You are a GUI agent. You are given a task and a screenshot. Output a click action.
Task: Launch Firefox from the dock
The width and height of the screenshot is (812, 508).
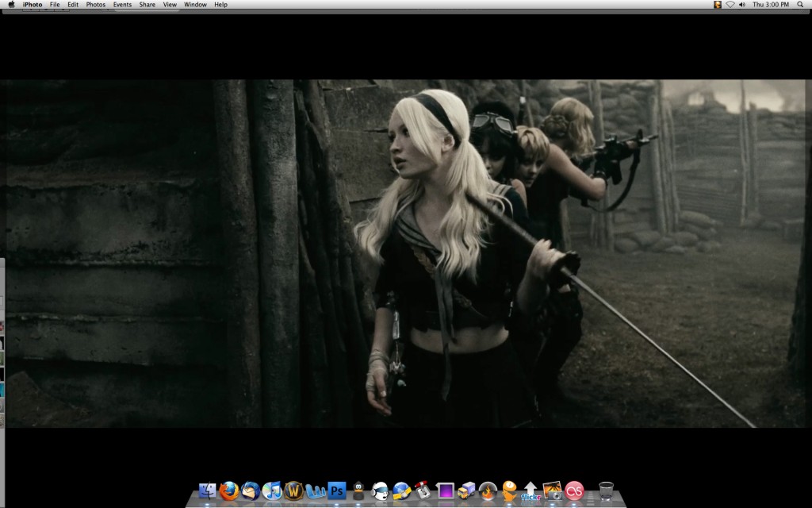229,491
